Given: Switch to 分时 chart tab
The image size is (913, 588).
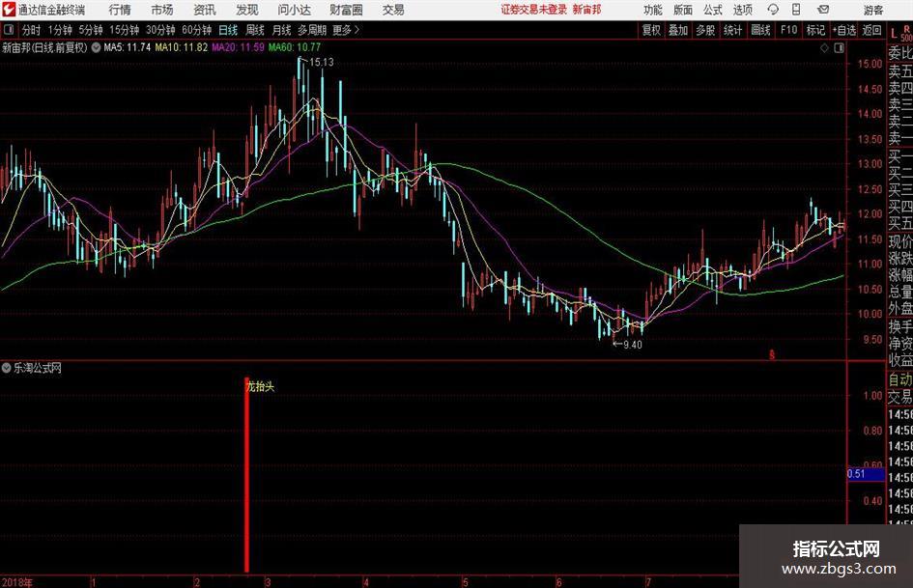Looking at the screenshot, I should [x=31, y=30].
